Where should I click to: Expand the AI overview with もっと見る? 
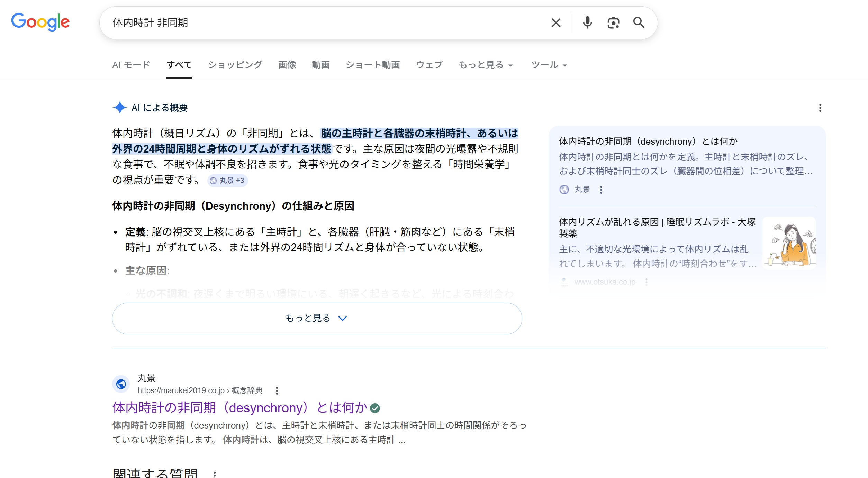(316, 318)
